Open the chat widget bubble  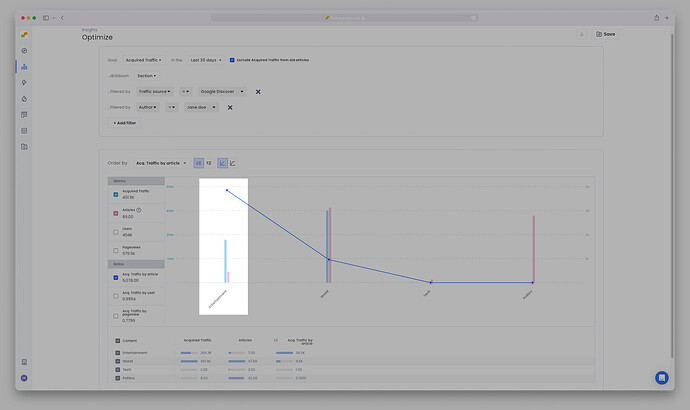coord(661,377)
